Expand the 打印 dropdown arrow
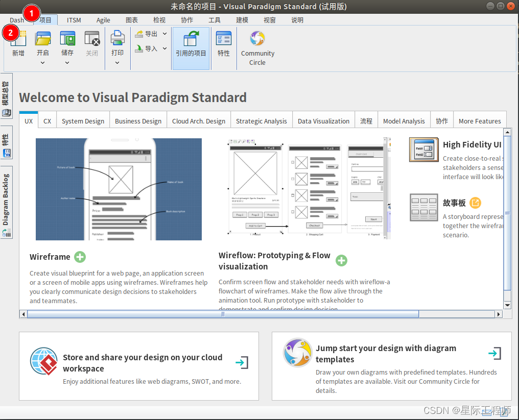The height and width of the screenshot is (420, 519). pyautogui.click(x=117, y=62)
